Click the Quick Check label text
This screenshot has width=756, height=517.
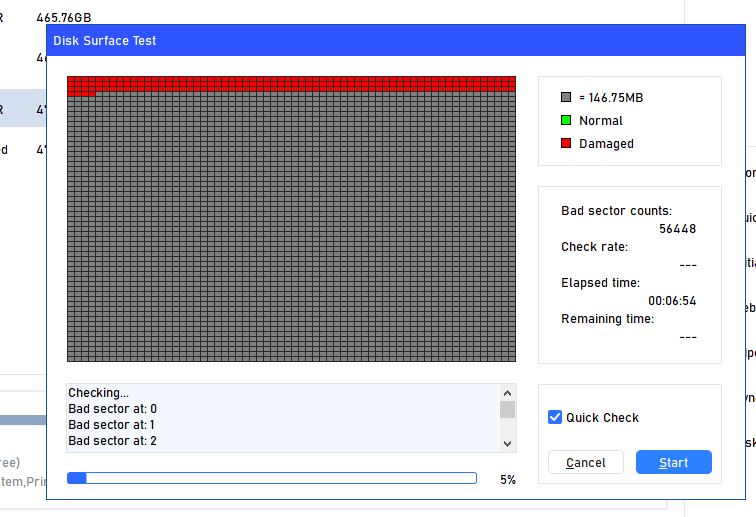[602, 418]
